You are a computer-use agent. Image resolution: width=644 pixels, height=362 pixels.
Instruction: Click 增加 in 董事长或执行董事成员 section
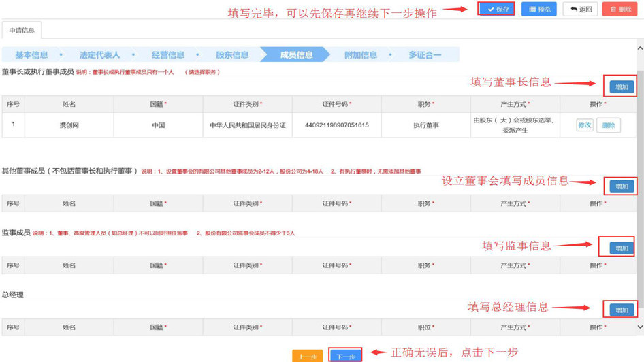(x=621, y=87)
